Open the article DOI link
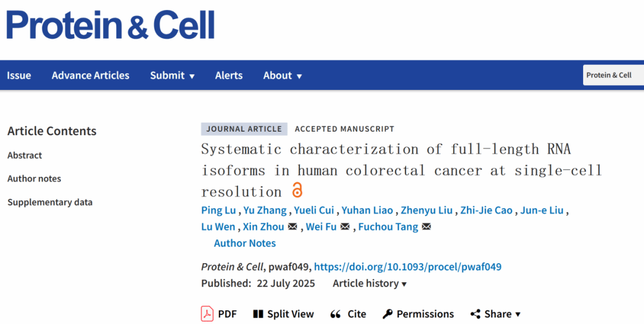The width and height of the screenshot is (644, 324). coord(407,267)
